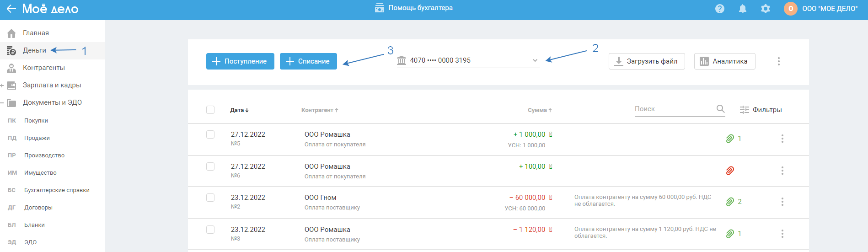Open the help question mark icon
Screen dimensions: 868x252
[720, 9]
